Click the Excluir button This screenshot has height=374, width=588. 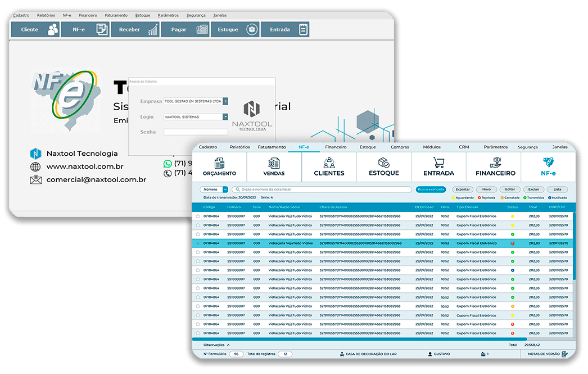pos(533,190)
